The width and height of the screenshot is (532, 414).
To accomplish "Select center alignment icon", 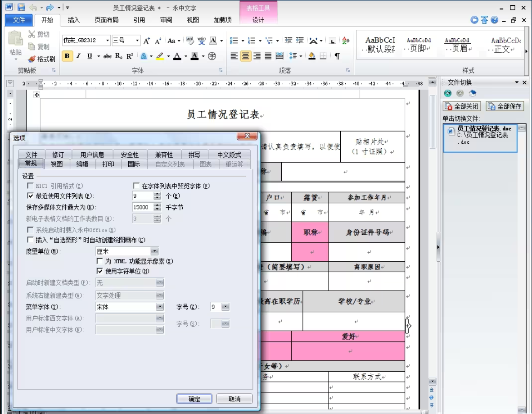I will tap(245, 56).
